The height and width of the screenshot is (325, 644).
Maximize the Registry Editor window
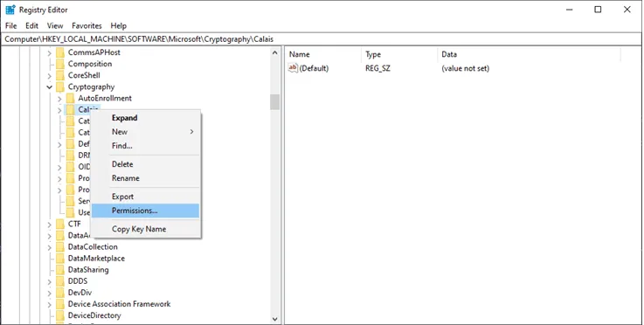[x=598, y=10]
